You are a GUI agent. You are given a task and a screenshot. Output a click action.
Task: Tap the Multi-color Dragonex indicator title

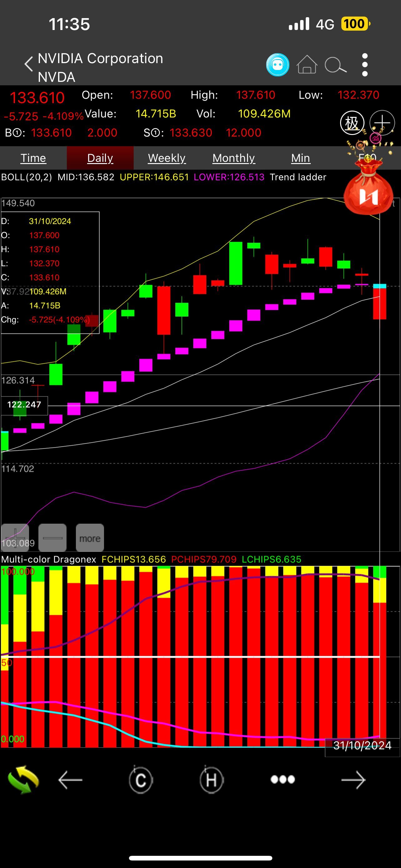(48, 559)
